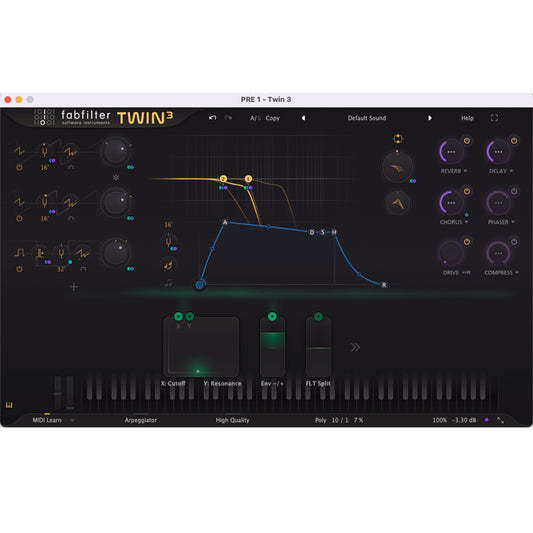Click oscillator 1 tuning fork icon
Screen dimensions: 533x533
click(x=44, y=151)
